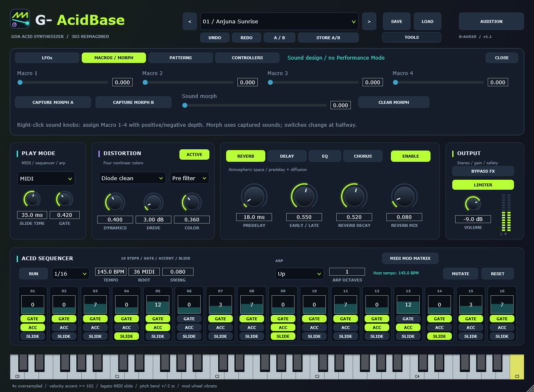
Task: Open the play mode MIDI dropdown
Action: [46, 178]
